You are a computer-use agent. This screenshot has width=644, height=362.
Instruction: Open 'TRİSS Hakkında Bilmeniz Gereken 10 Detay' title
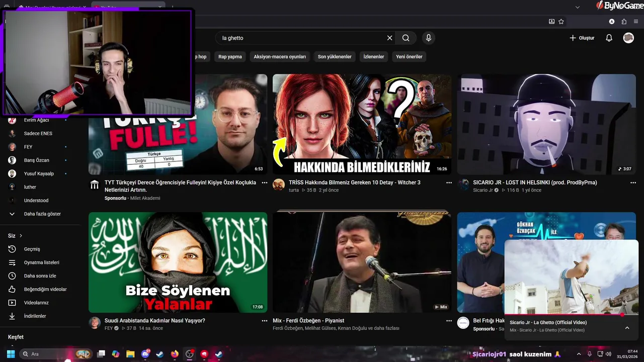coord(354,183)
